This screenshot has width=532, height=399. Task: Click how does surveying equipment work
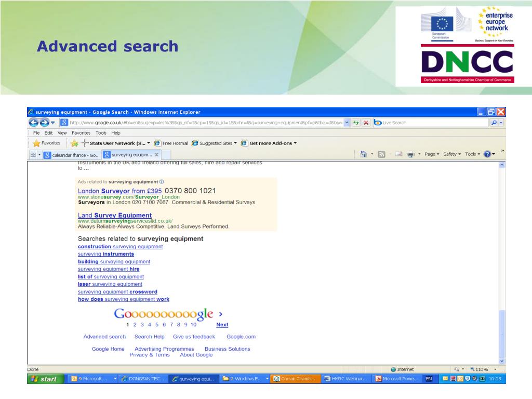pos(124,299)
